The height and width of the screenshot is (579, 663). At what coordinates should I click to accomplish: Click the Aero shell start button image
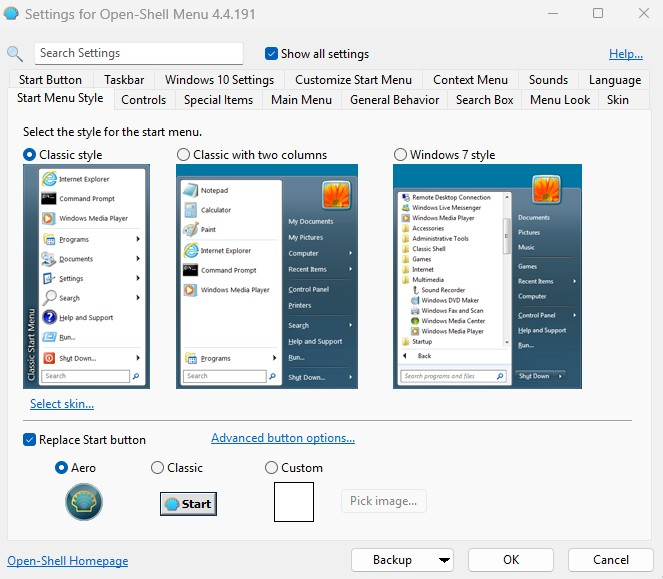[x=84, y=502]
